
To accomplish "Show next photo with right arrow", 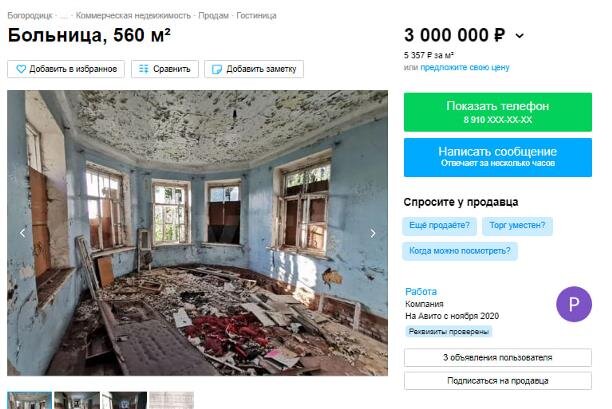I will 373,233.
